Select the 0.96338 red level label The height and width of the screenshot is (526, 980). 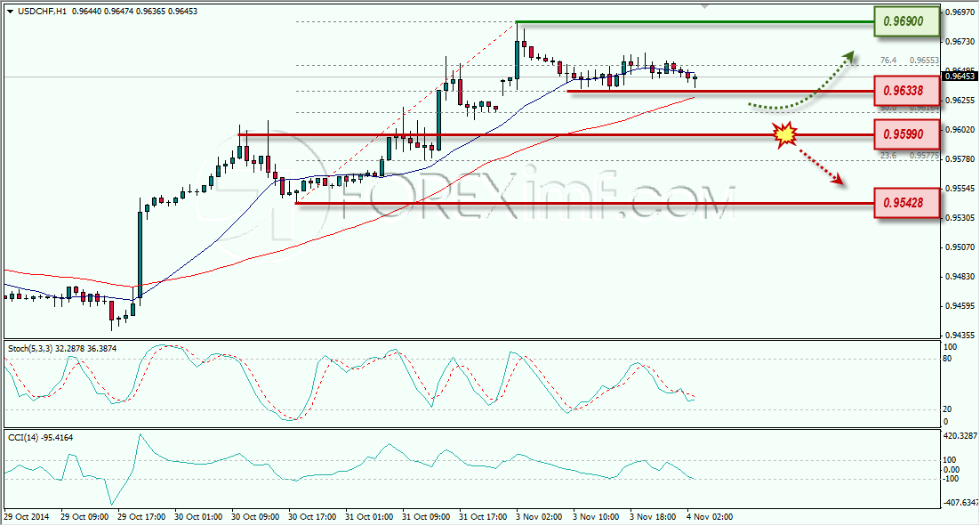pyautogui.click(x=907, y=91)
